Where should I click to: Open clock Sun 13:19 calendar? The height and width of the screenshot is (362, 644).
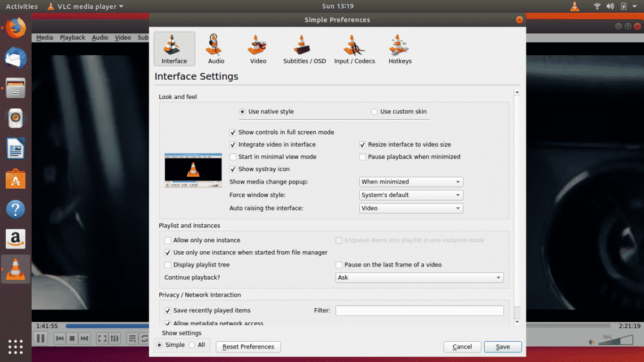tap(338, 6)
